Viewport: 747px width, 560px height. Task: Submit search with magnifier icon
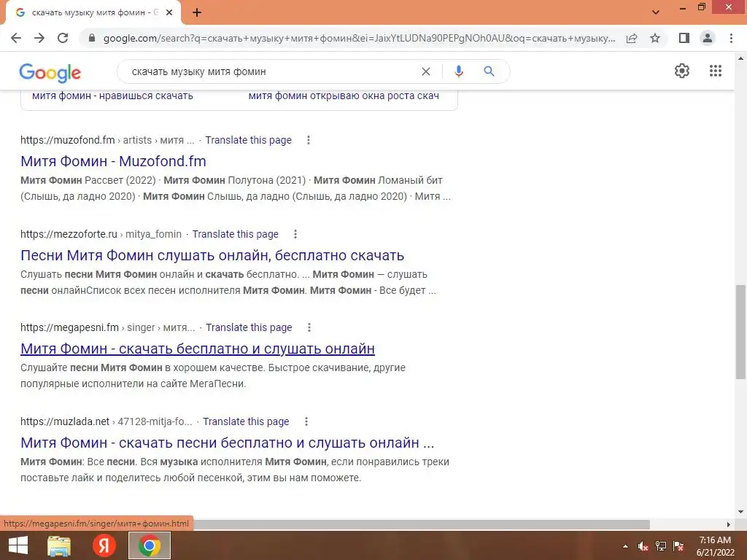click(x=489, y=71)
